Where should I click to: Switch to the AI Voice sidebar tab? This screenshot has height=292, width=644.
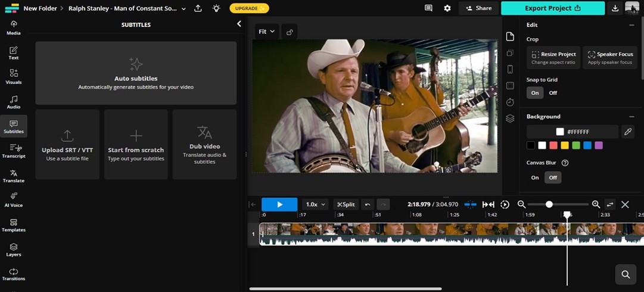[14, 200]
